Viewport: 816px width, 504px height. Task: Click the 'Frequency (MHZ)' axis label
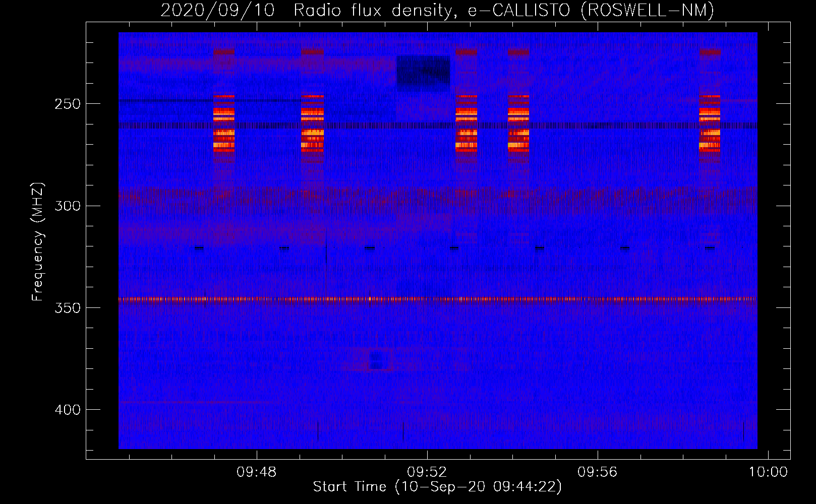(x=38, y=242)
